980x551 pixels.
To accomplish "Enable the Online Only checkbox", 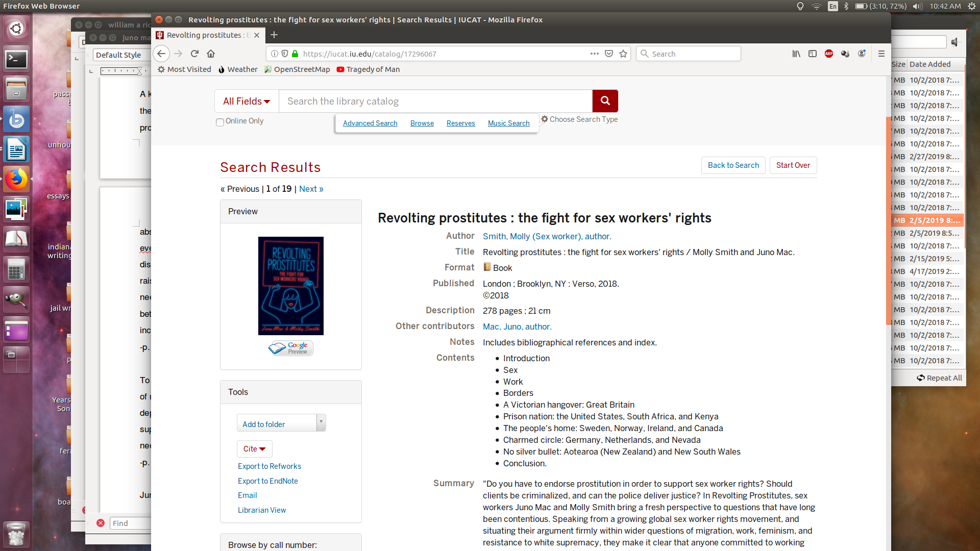I will tap(220, 122).
